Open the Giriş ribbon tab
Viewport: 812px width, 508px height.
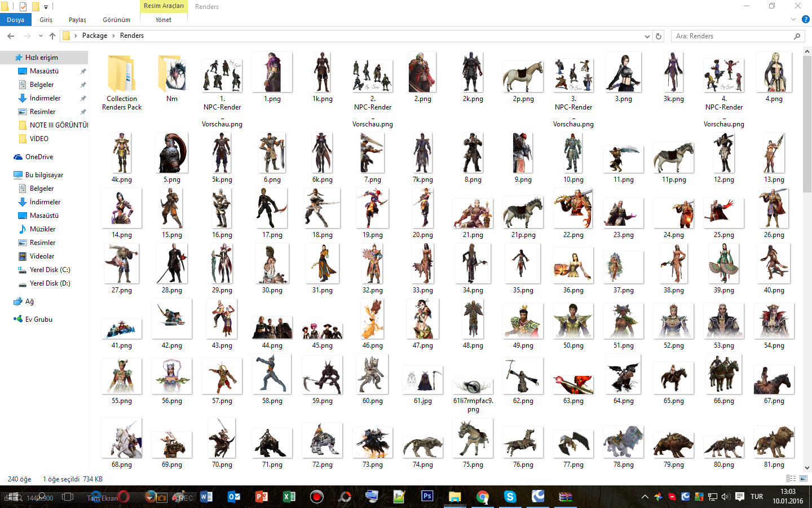[x=46, y=20]
